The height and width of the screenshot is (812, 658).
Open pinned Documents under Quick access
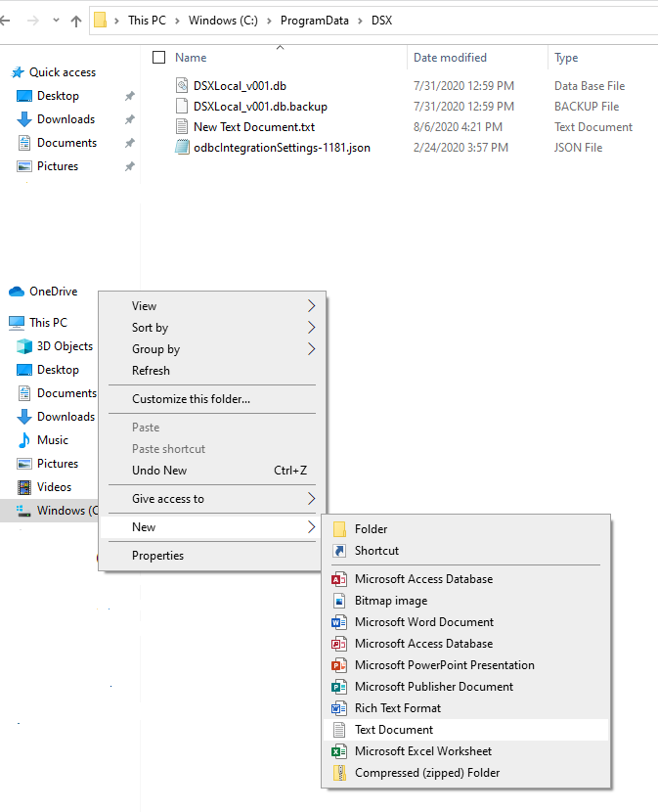[66, 143]
